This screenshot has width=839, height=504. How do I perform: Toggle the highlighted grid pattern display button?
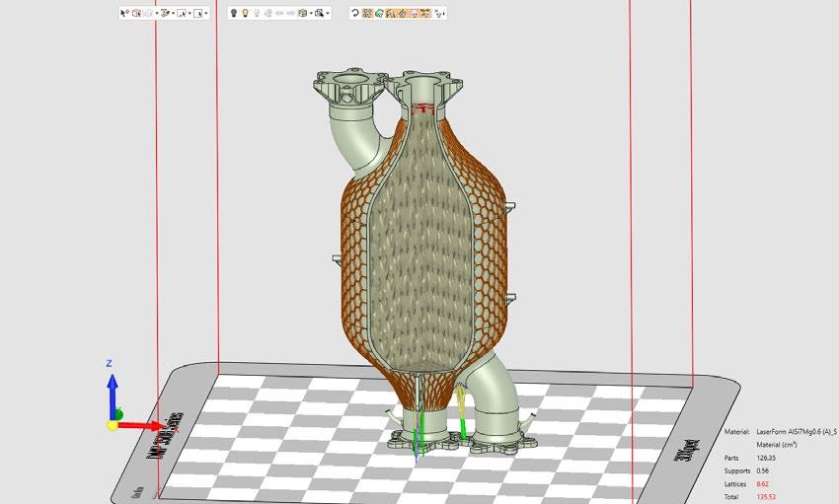(367, 13)
